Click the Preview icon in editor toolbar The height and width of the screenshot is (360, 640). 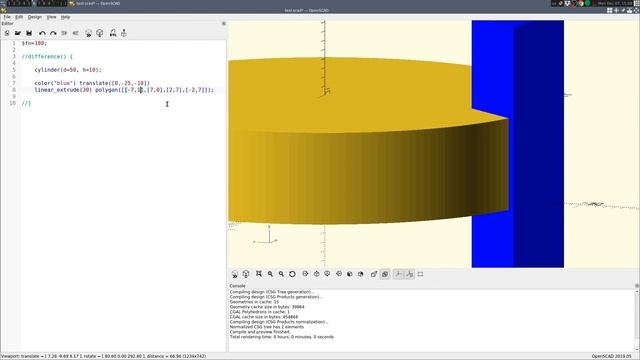click(89, 33)
